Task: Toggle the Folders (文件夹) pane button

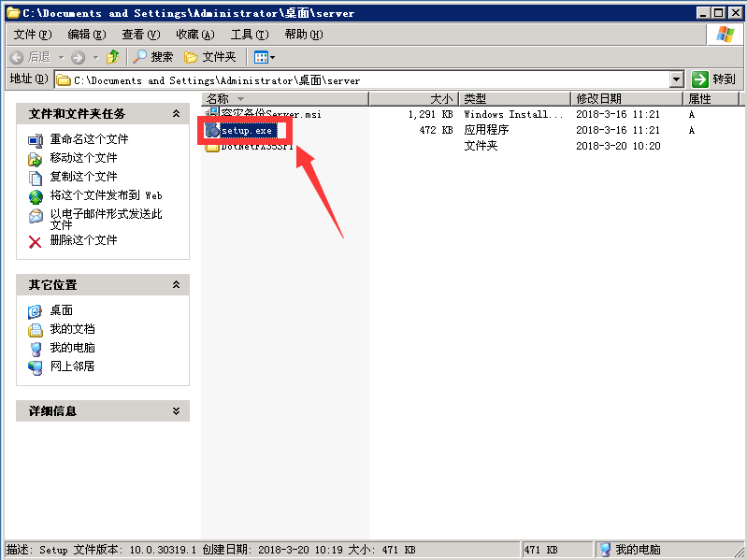Action: 210,57
